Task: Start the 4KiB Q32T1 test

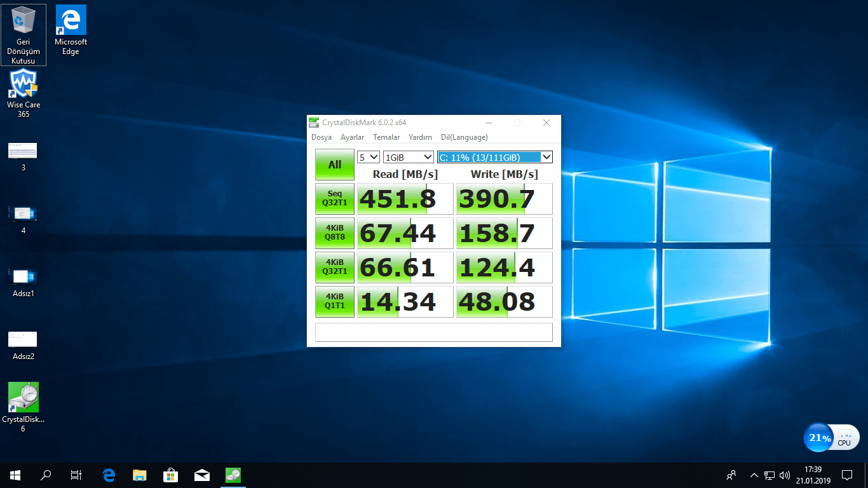Action: click(335, 268)
